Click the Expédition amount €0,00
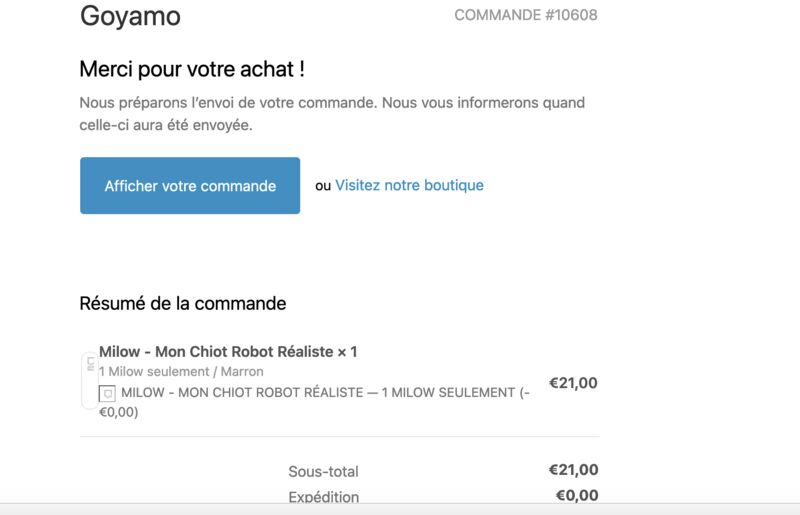This screenshot has height=515, width=800. pyautogui.click(x=577, y=495)
